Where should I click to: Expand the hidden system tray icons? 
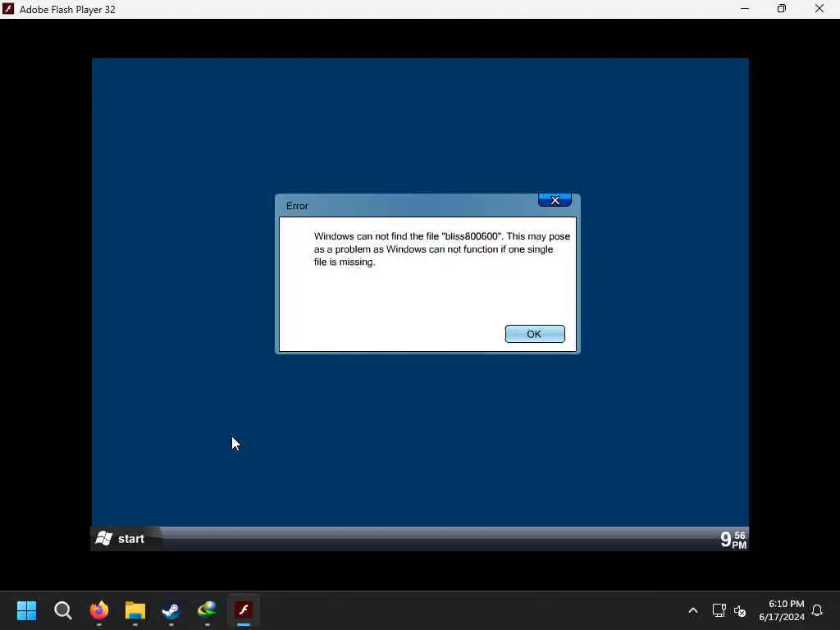click(x=692, y=610)
